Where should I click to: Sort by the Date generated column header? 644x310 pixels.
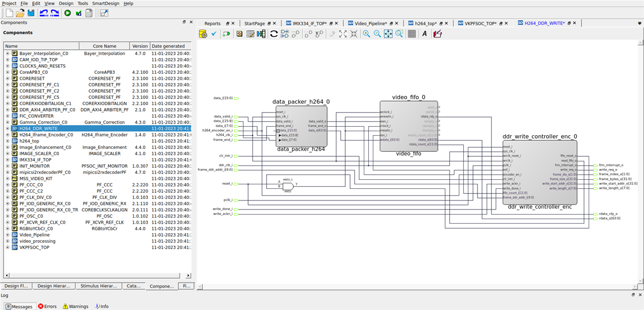[170, 46]
